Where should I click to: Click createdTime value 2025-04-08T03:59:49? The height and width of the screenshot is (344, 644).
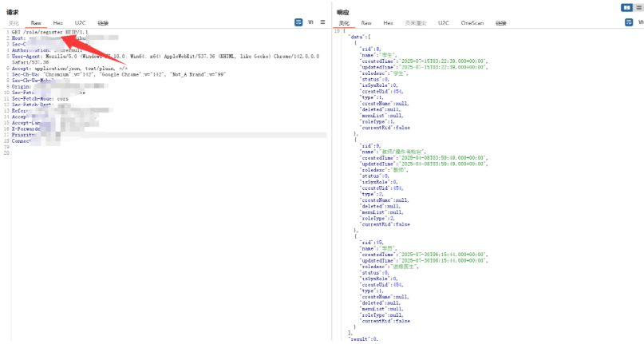[x=442, y=158]
